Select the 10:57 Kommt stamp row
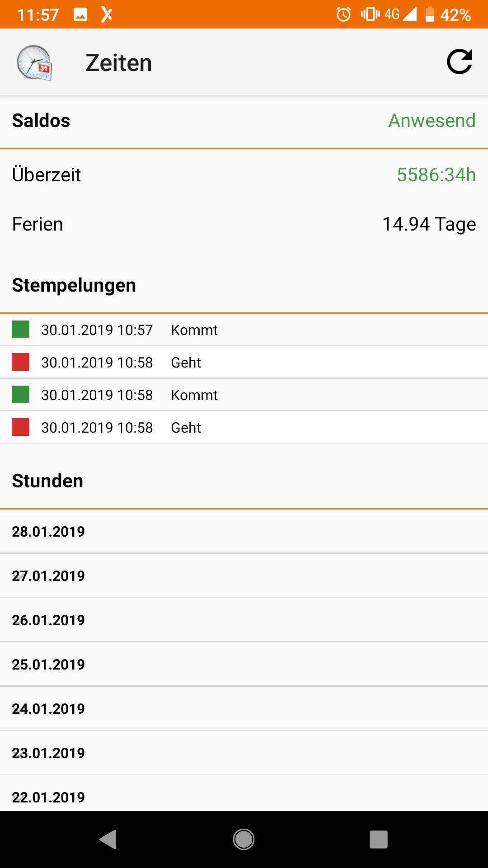 244,330
